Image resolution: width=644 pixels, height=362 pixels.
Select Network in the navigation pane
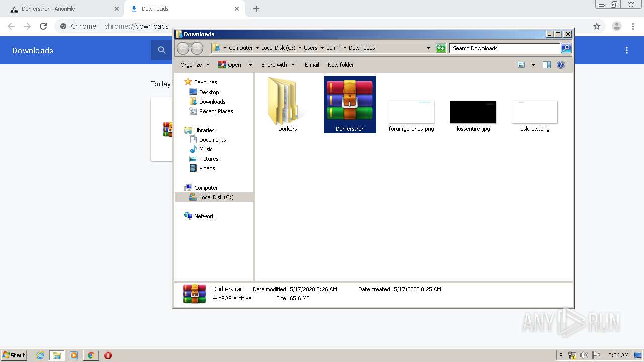[200, 216]
